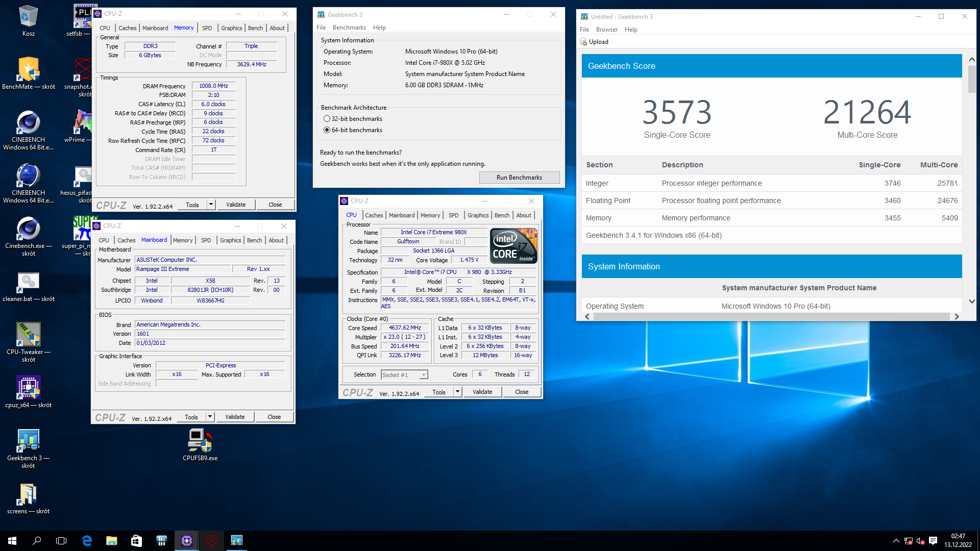Click the taskbar clock and date
The width and height of the screenshot is (980, 551).
958,541
